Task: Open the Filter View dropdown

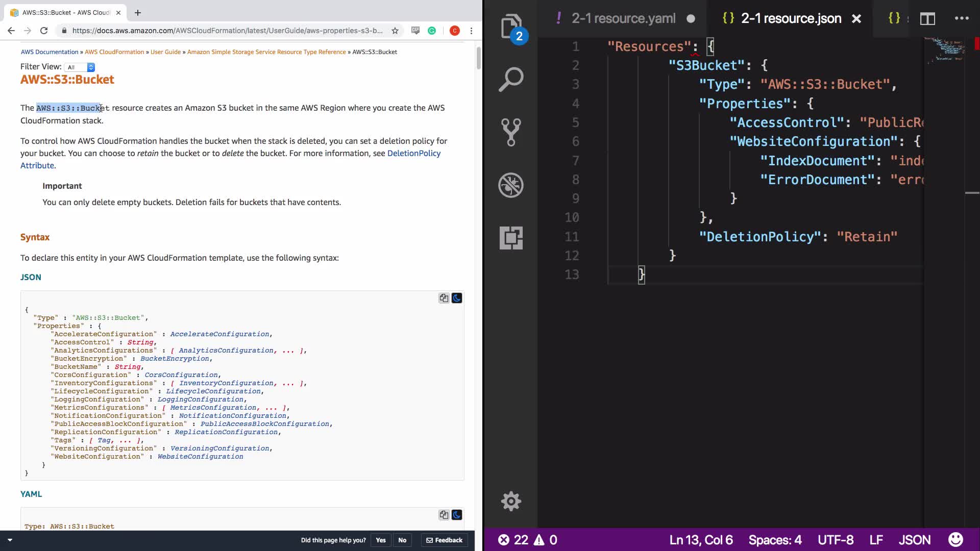Action: point(81,67)
